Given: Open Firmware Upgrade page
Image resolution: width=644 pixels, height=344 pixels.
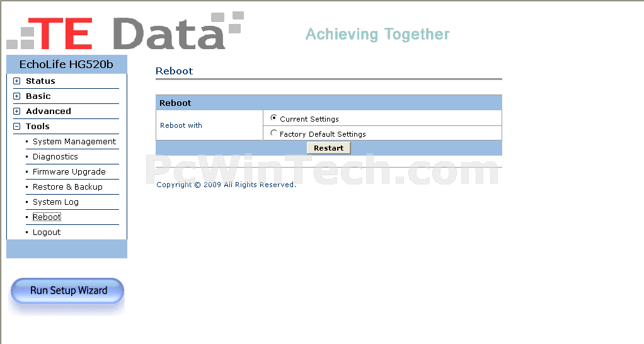Looking at the screenshot, I should point(69,172).
